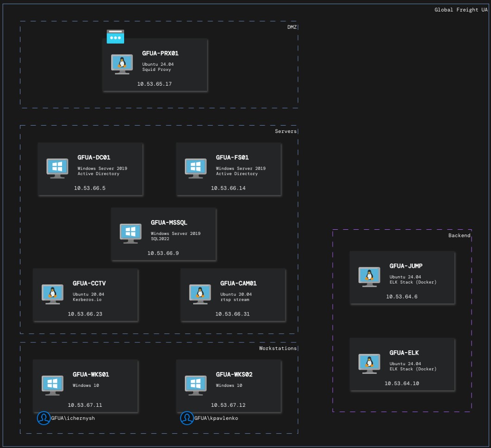Click Ubuntu 24.04 text on GFUA-PRX01
Screen dimensions: 491x448
click(158, 64)
